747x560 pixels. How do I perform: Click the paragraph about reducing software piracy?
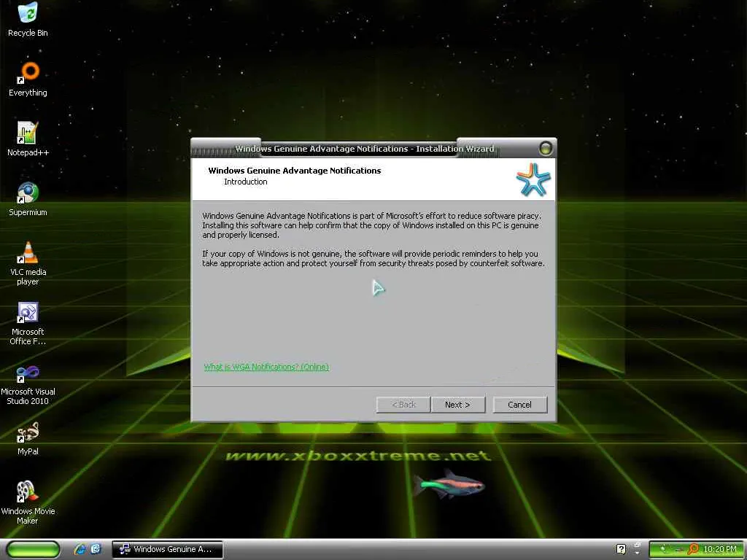tap(371, 225)
